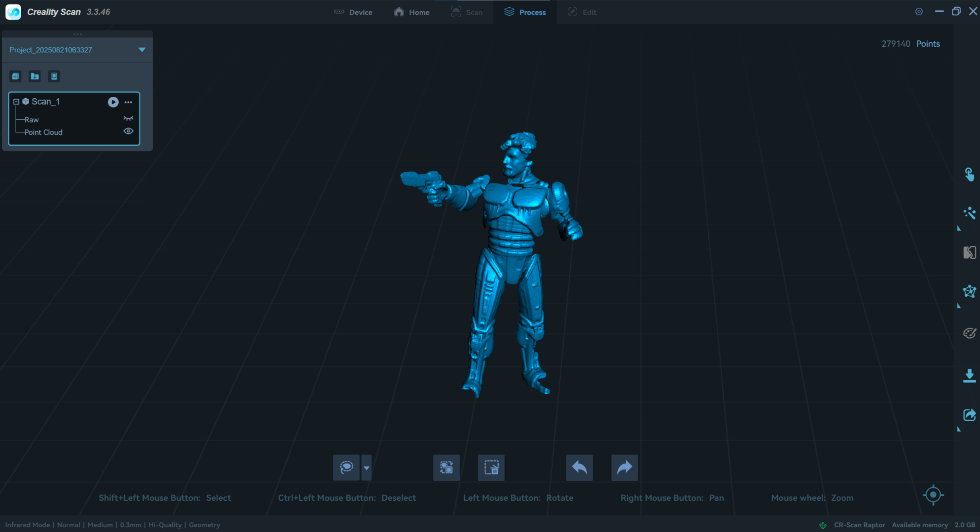This screenshot has height=532, width=980.
Task: Click the one-click process hand icon
Action: pyautogui.click(x=969, y=174)
